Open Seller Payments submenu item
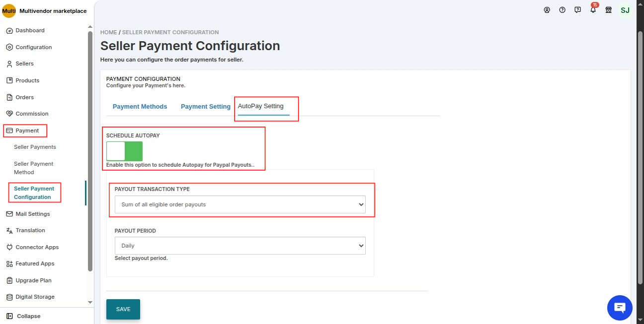The width and height of the screenshot is (644, 324). 35,147
